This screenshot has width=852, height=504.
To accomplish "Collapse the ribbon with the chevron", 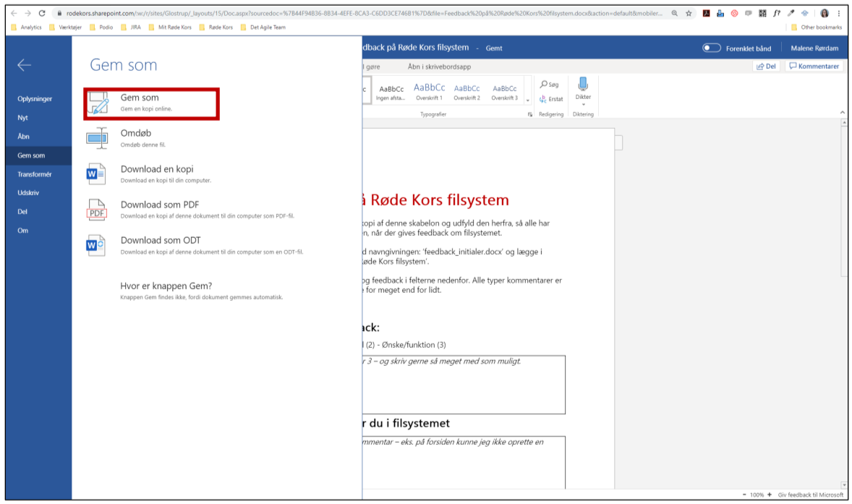I will pyautogui.click(x=842, y=112).
